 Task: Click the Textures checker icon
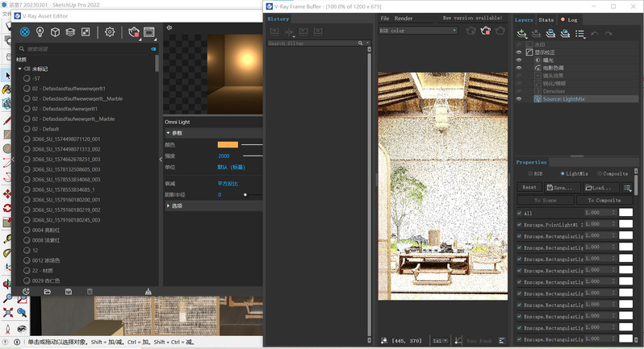86,32
